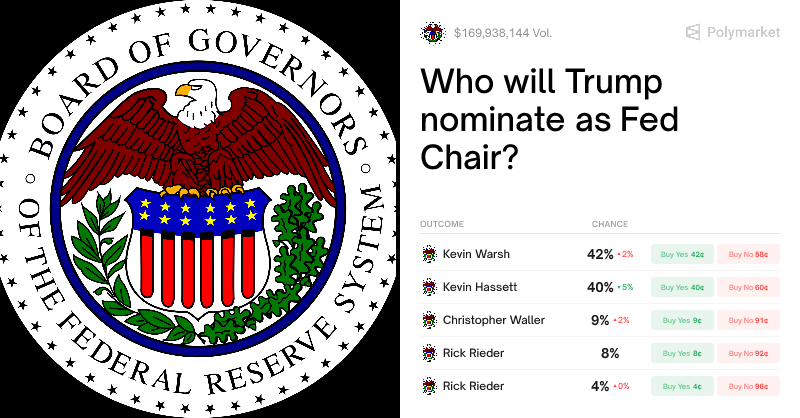The height and width of the screenshot is (418, 800).
Task: Click Kevin Hassett's avatar icon
Action: [x=430, y=287]
